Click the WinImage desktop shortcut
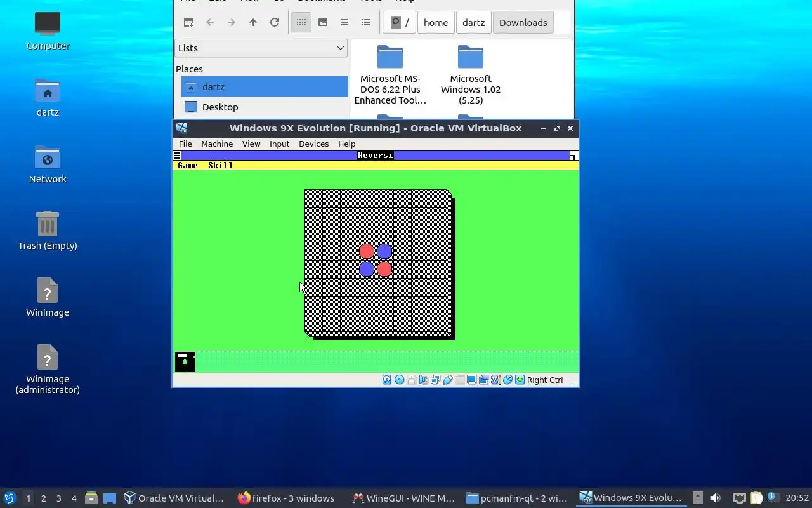 (48, 297)
